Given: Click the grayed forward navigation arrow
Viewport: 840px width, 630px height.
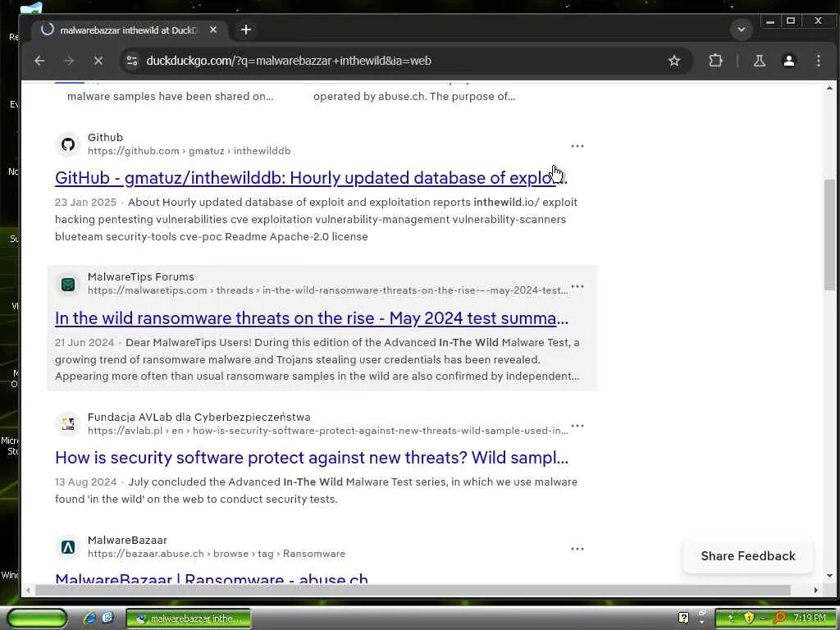Looking at the screenshot, I should pos(69,61).
